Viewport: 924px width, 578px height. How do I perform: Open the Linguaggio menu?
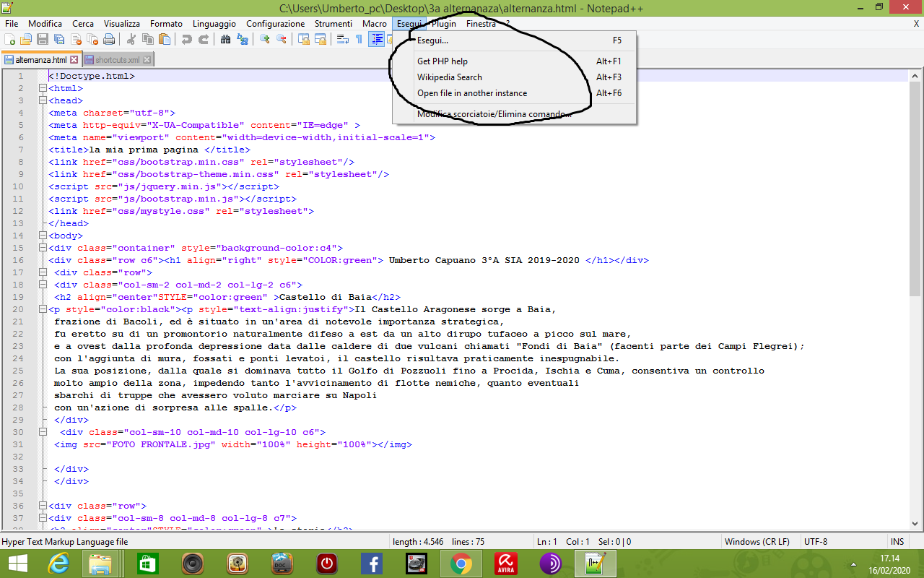[214, 24]
